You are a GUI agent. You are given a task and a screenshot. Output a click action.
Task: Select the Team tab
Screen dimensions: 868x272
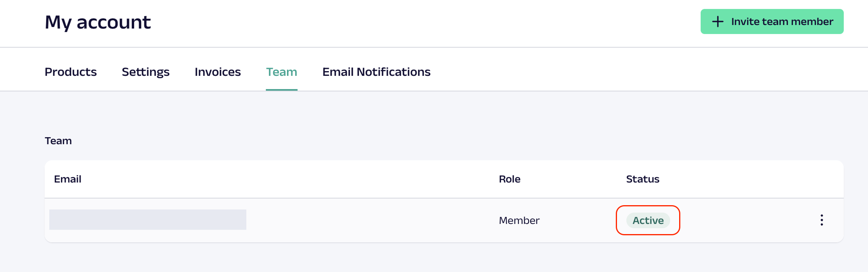click(x=282, y=72)
